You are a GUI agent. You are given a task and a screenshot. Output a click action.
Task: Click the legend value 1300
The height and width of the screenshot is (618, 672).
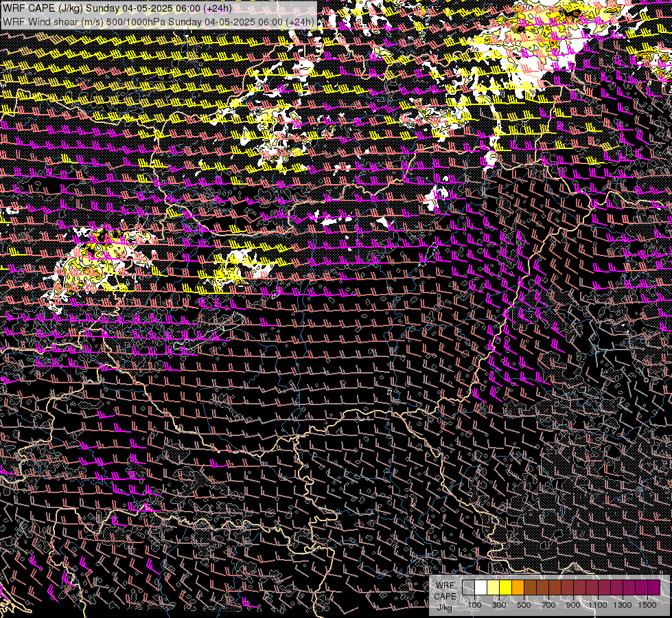(623, 605)
